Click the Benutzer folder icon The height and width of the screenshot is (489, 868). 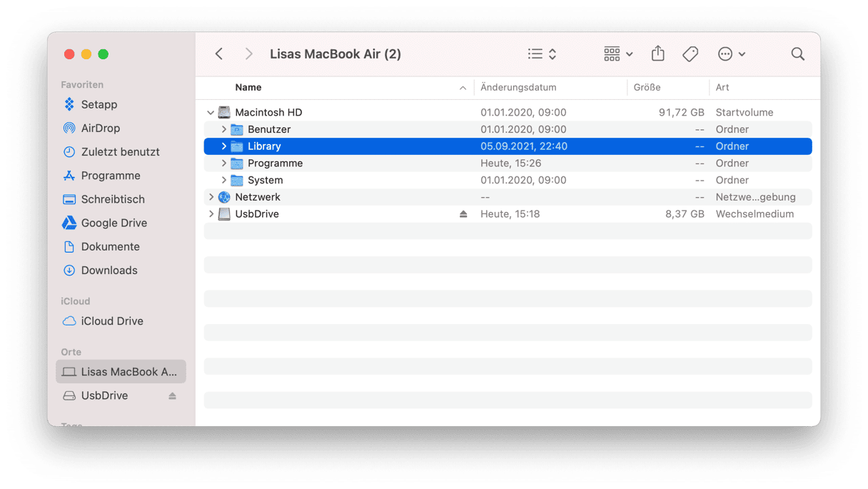tap(237, 129)
